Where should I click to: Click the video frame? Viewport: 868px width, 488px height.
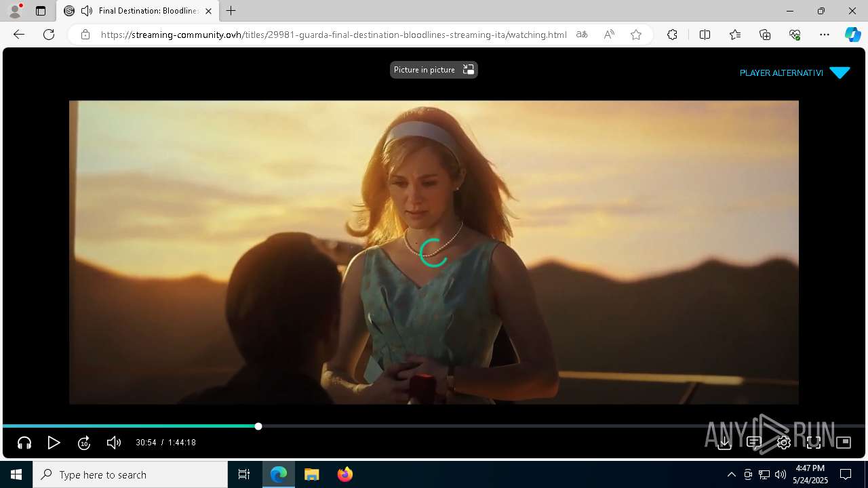tap(434, 252)
